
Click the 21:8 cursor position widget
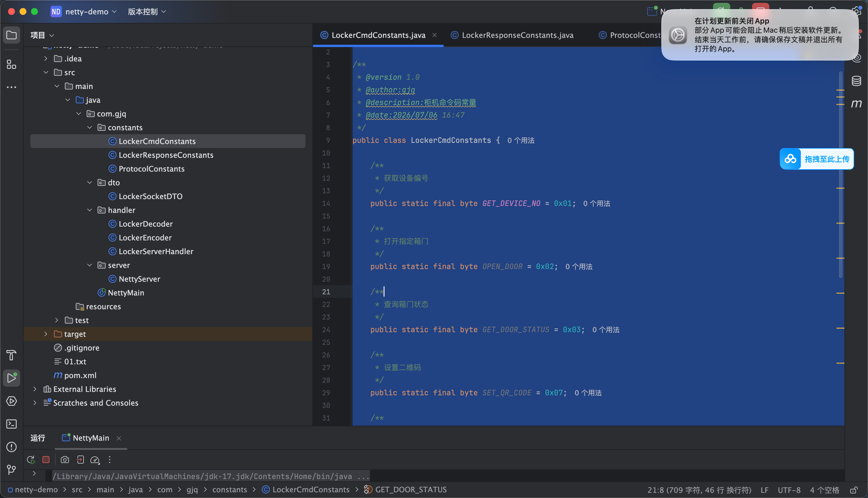[699, 490]
